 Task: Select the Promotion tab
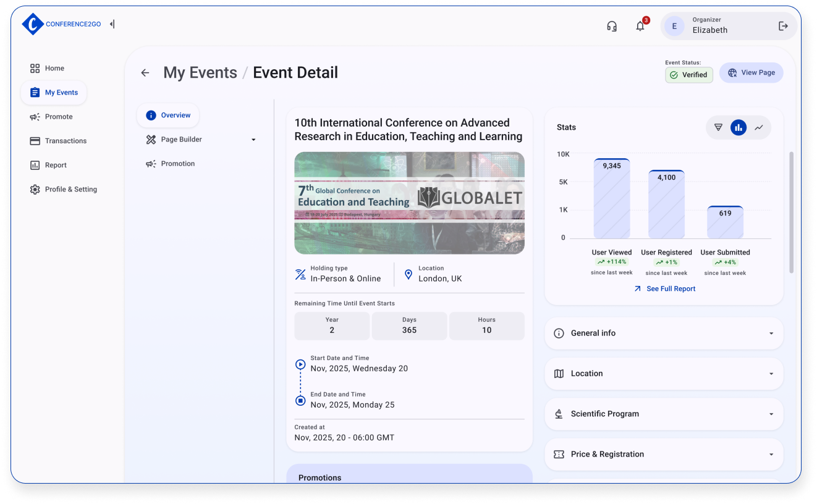point(177,164)
